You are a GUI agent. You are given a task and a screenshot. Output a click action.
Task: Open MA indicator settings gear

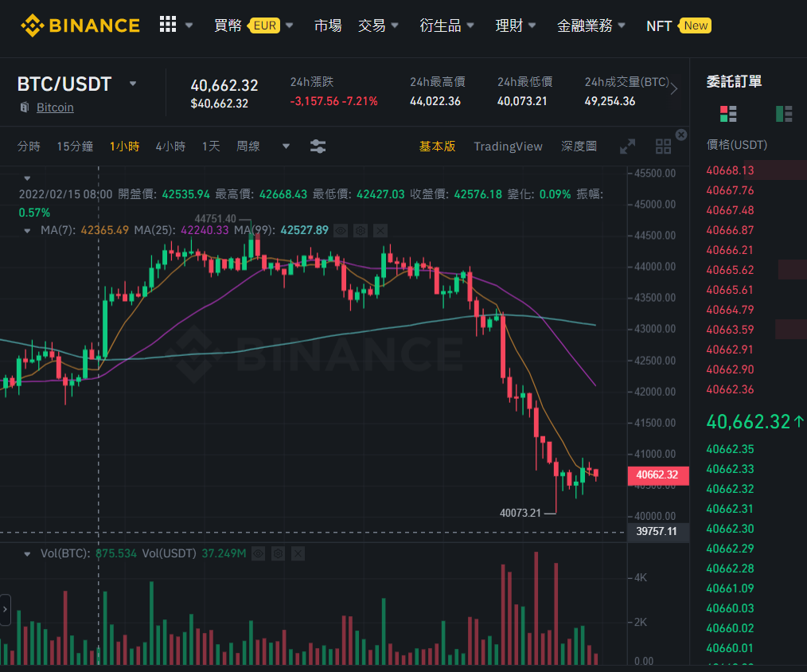pyautogui.click(x=361, y=231)
